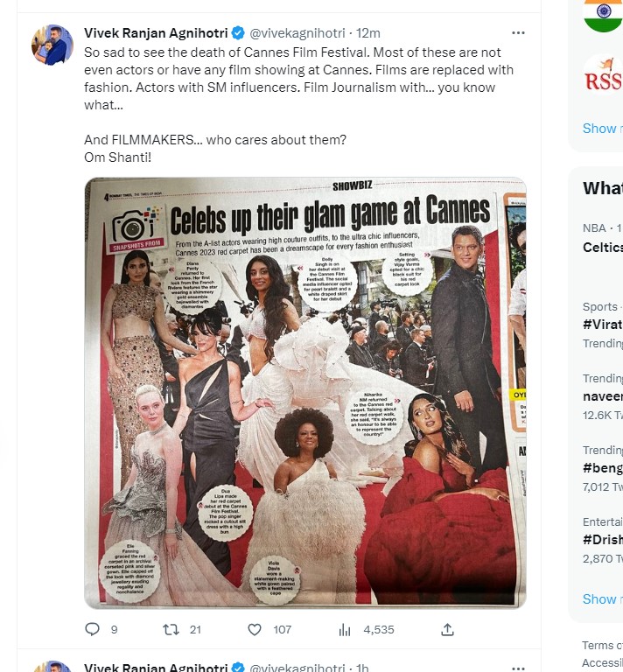Retweet the Cannes Film Festival tweet
Viewport: 623px width, 672px height.
pos(171,629)
